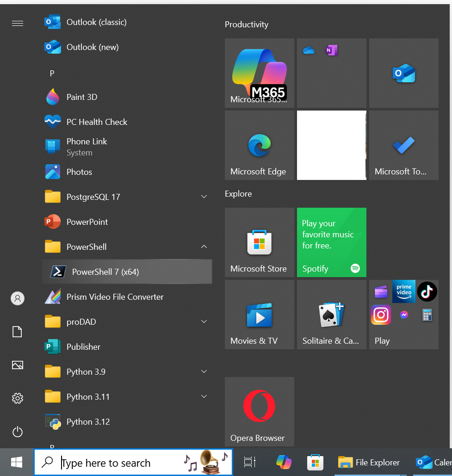Expand the Python 3.11 folder
This screenshot has height=476, width=452.
pos(127,397)
